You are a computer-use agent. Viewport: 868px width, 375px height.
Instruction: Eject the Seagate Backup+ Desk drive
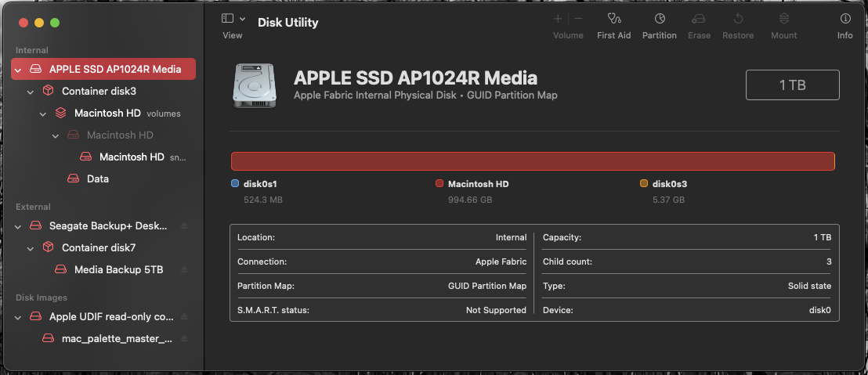(184, 225)
